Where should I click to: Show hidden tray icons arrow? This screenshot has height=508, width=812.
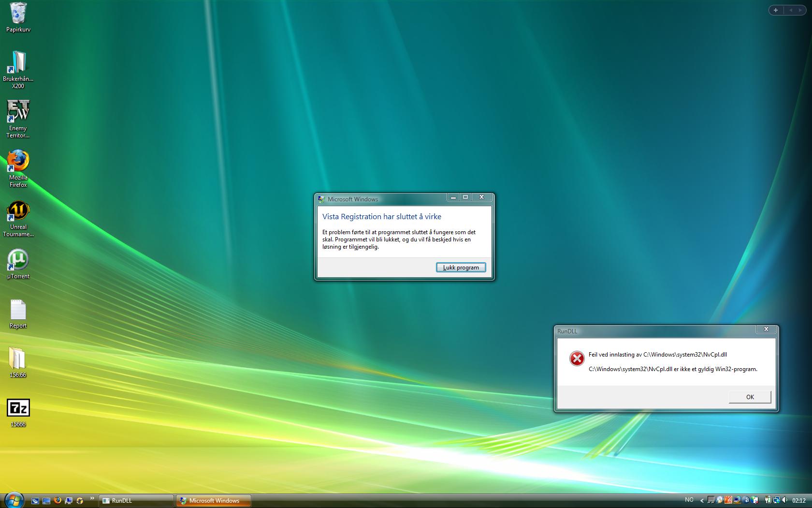click(702, 501)
